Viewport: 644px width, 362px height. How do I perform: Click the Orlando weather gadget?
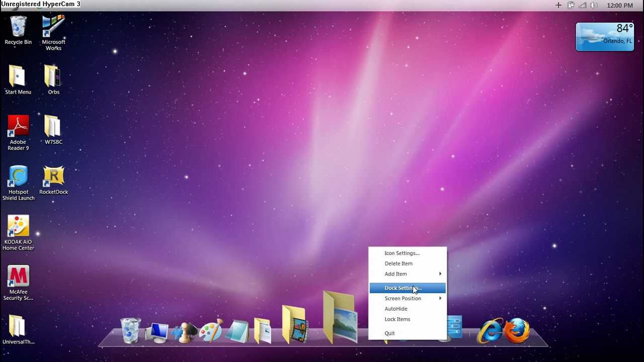[604, 36]
